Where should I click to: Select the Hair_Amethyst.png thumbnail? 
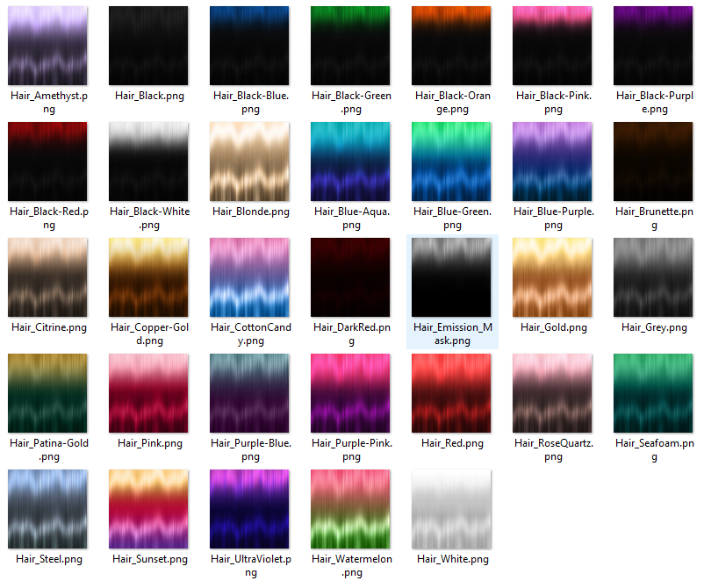(47, 46)
